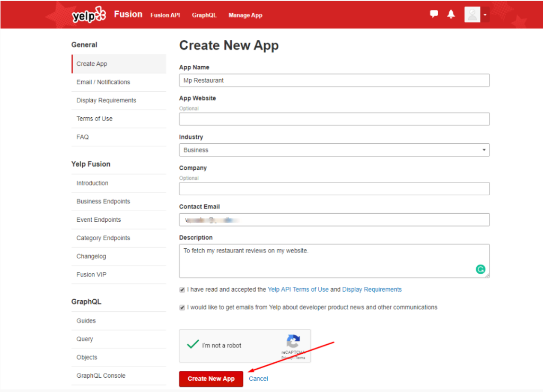Open Fusion VIP in the sidebar

click(119, 275)
